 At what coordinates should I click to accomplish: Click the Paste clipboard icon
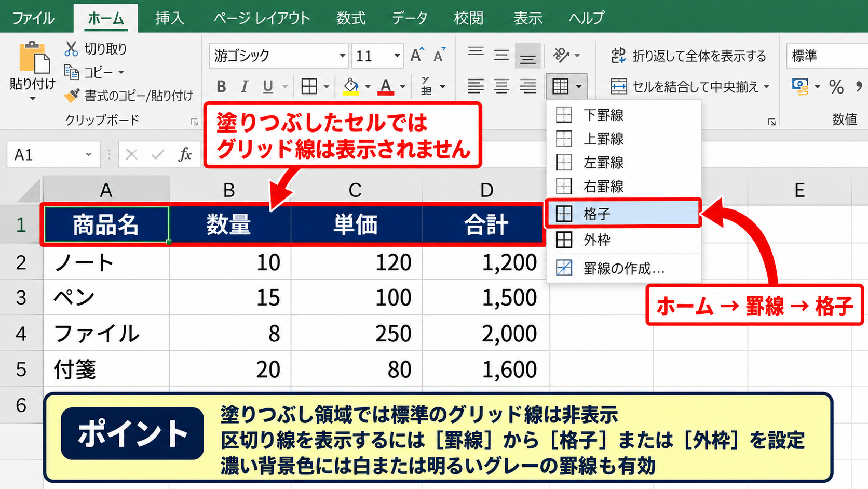point(34,57)
